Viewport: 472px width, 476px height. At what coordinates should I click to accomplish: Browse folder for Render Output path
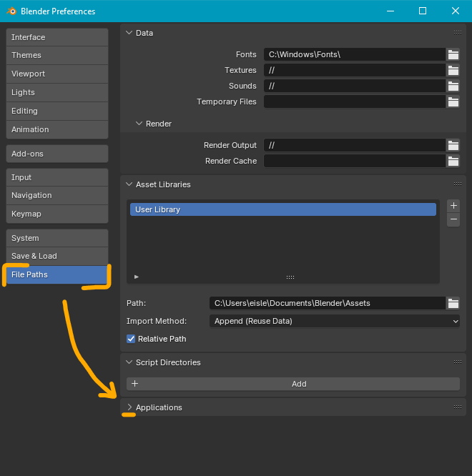453,145
